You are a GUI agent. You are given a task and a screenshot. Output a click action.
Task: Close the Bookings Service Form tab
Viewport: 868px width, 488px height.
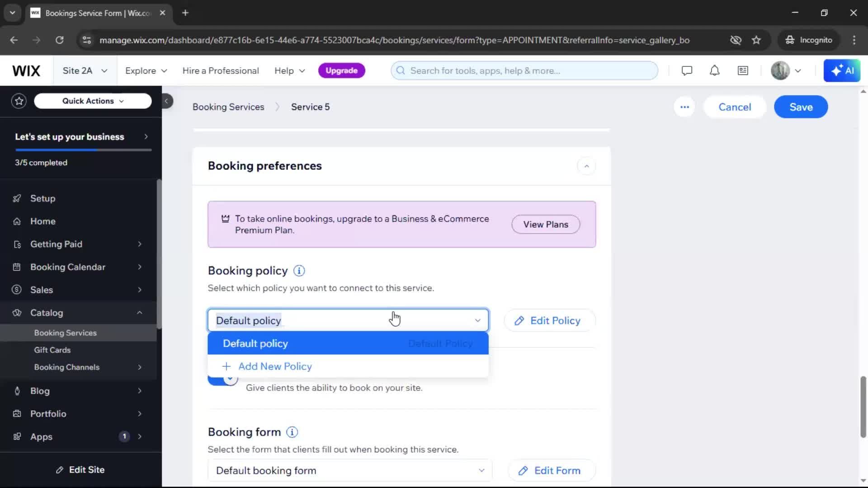(162, 13)
